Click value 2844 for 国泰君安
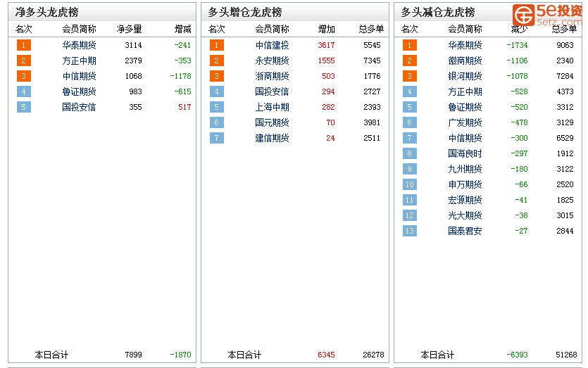 (565, 231)
